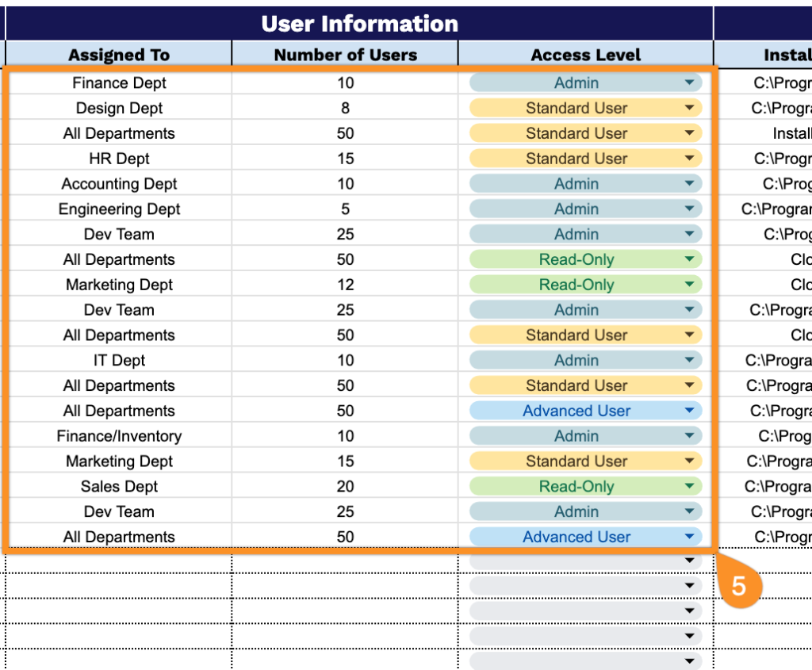Click the user count cell for Sales Dept
Screen dimensions: 812x670
[x=345, y=487]
